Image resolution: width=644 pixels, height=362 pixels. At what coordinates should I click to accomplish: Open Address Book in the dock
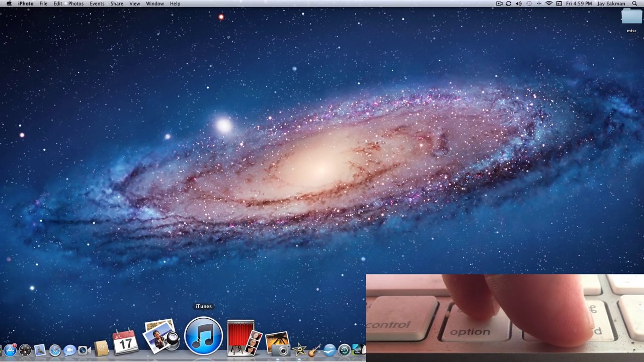(x=101, y=348)
